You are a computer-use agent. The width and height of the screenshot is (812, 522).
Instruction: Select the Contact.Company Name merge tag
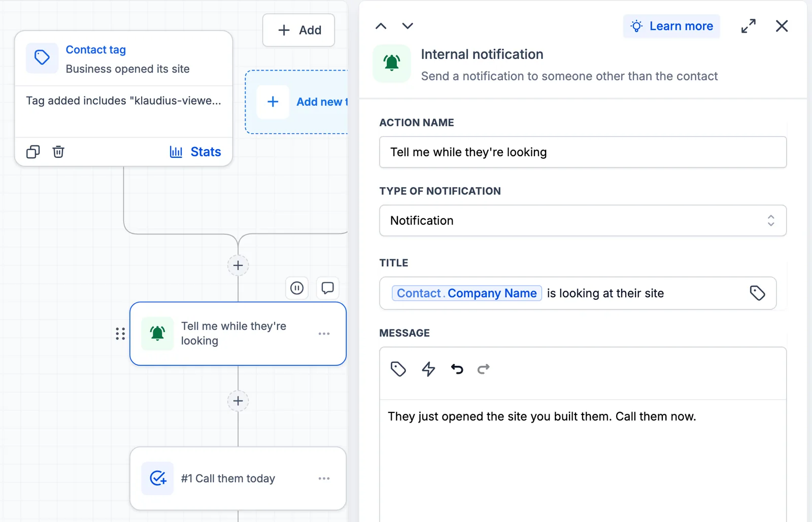[467, 293]
